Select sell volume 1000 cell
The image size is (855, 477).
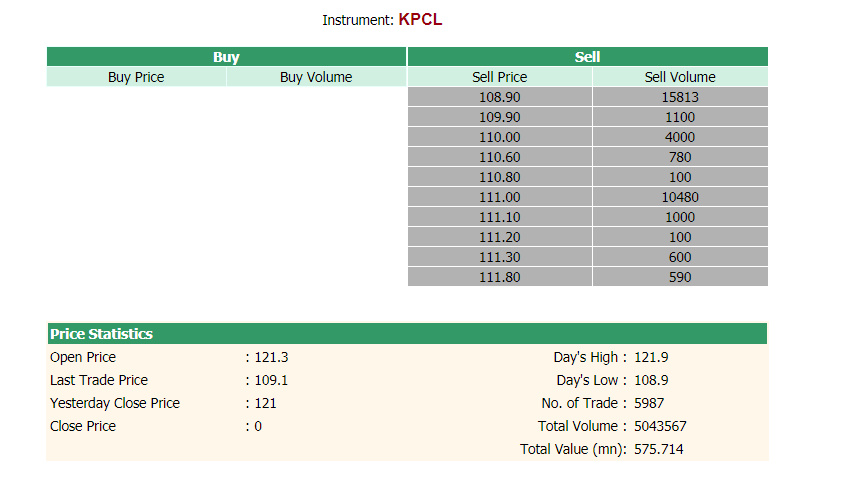680,217
